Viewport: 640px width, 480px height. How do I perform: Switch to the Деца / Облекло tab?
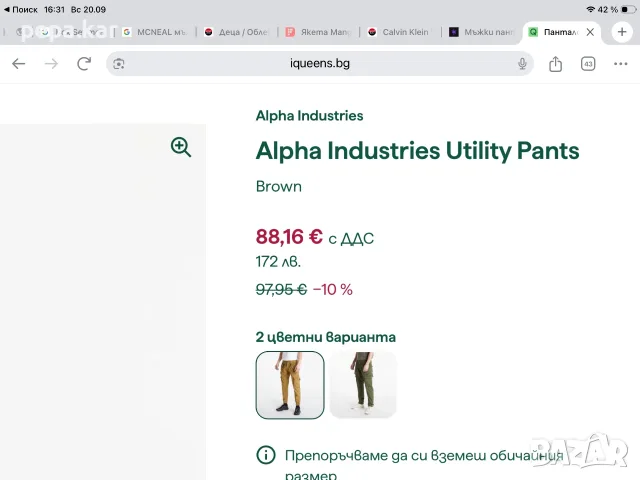(x=237, y=32)
